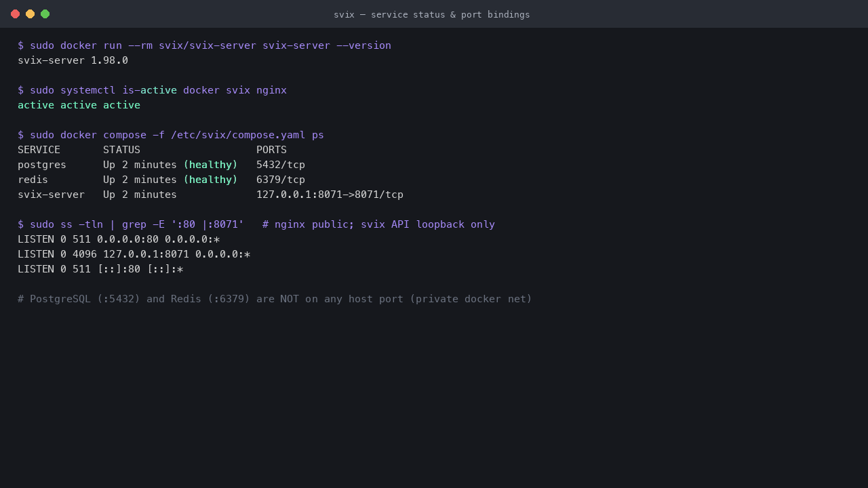Click the 'postgres' service name
Screen dimensions: 868x488
[x=42, y=165]
